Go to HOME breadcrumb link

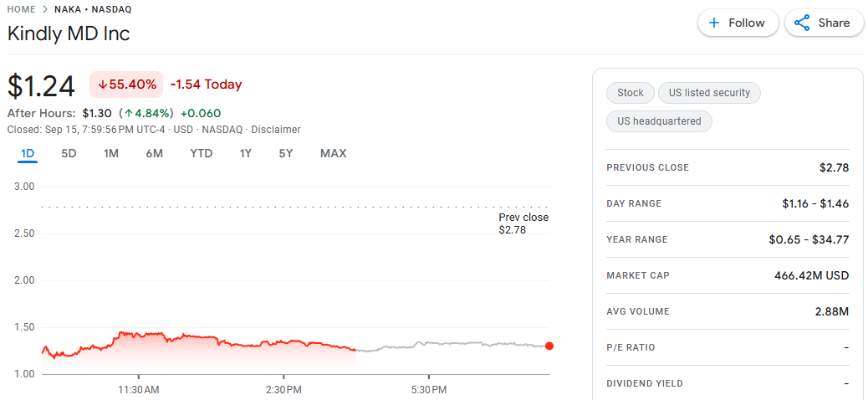(21, 9)
